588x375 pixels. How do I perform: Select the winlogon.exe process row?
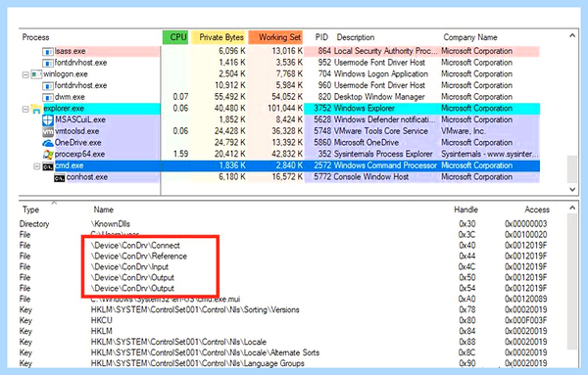click(279, 74)
